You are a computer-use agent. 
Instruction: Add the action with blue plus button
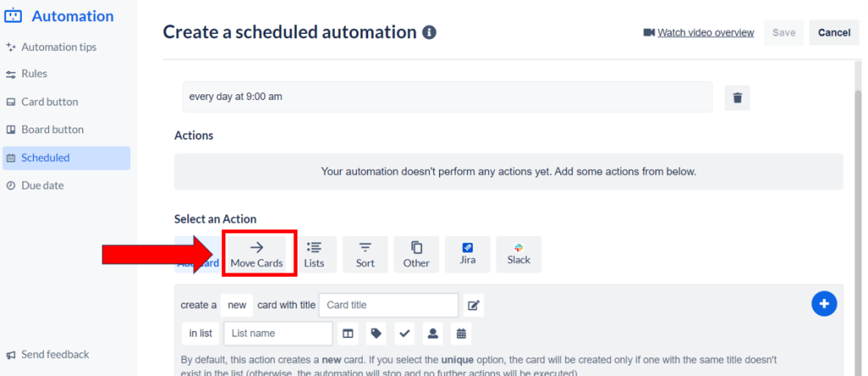tap(824, 304)
